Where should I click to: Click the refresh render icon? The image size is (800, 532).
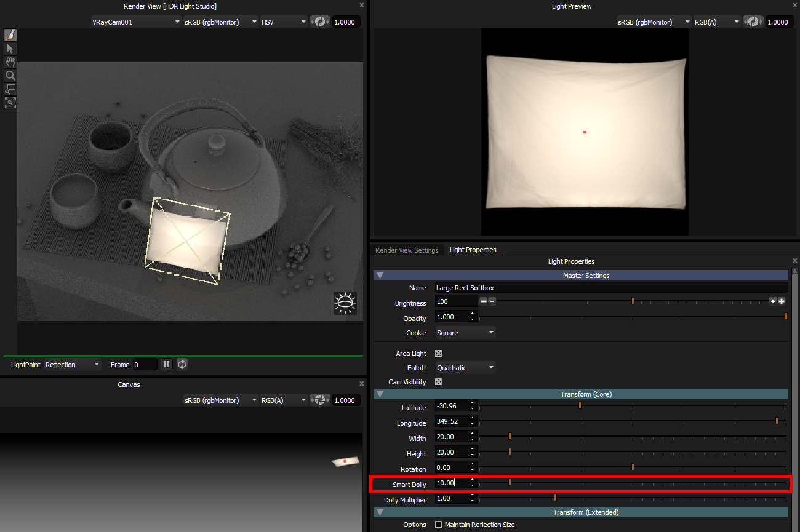(x=182, y=364)
